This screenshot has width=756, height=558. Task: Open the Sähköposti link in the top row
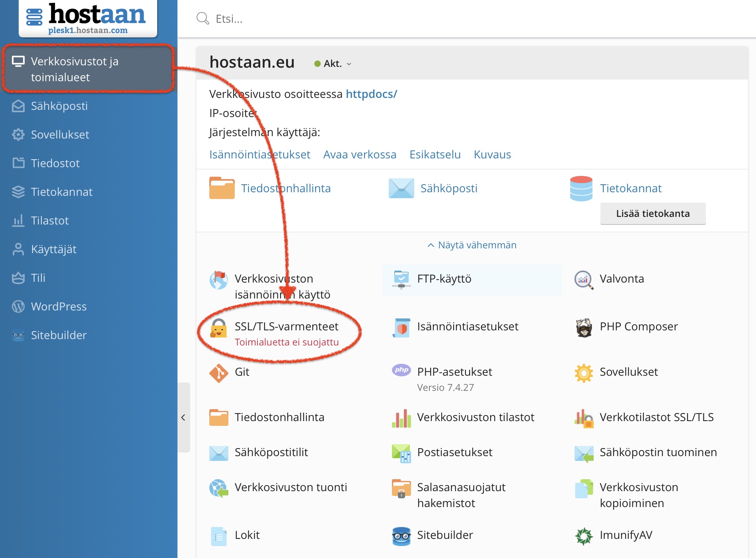449,188
